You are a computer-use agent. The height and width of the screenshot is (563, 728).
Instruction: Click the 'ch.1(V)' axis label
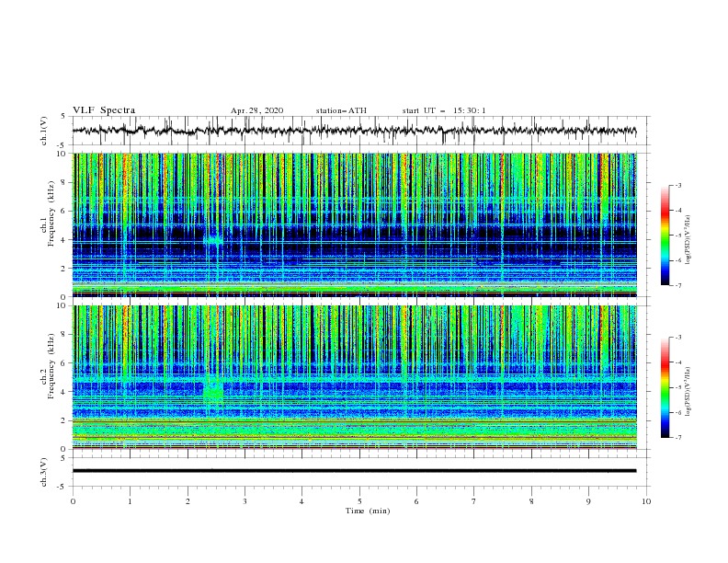click(x=44, y=131)
